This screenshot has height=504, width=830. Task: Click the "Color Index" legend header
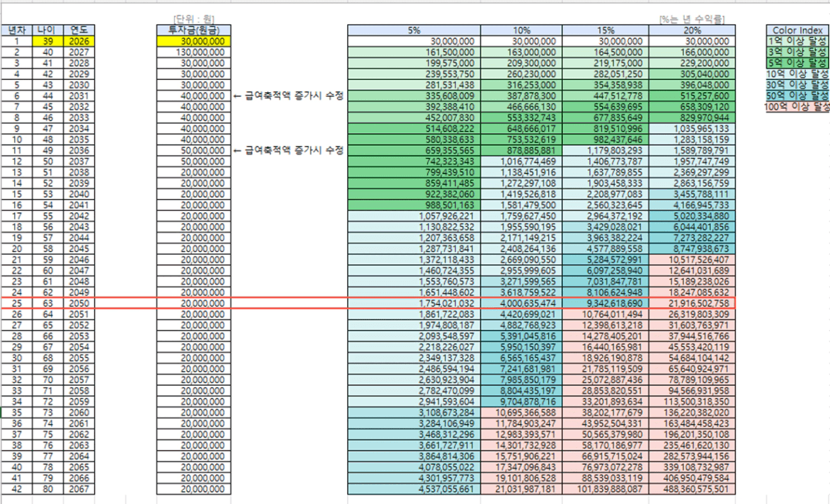click(798, 30)
